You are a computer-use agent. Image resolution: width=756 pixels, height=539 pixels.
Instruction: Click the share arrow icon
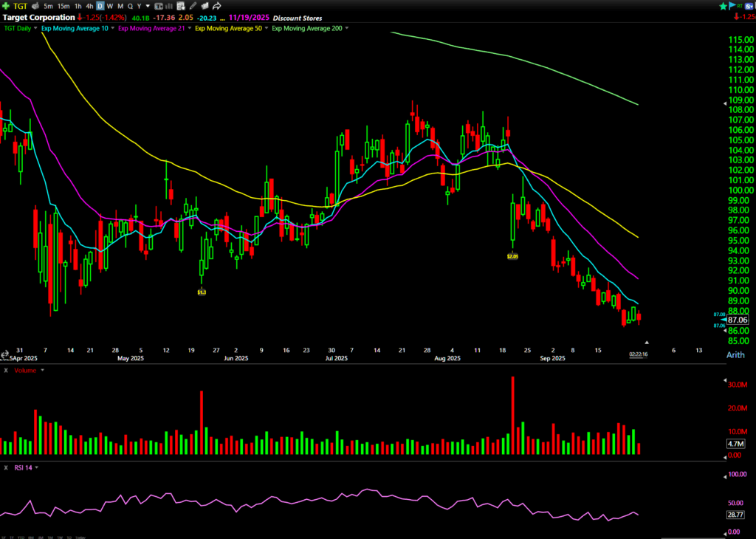click(x=216, y=6)
